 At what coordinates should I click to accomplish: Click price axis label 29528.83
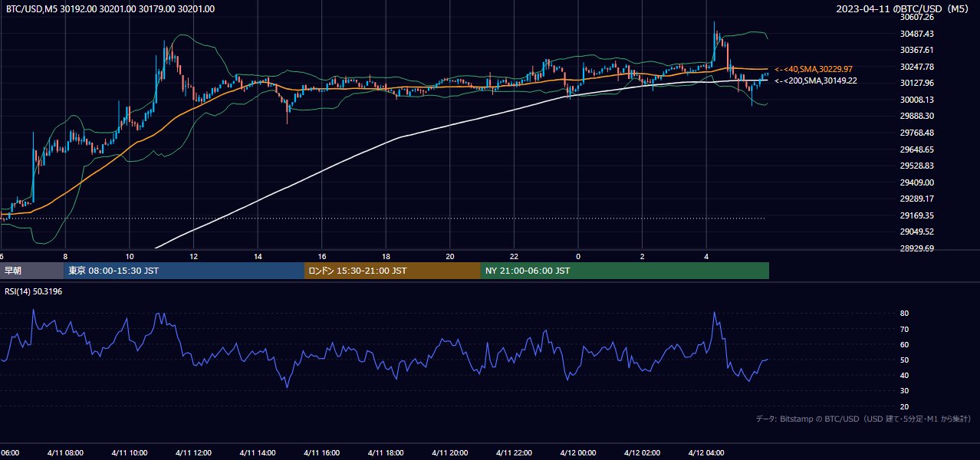point(917,166)
